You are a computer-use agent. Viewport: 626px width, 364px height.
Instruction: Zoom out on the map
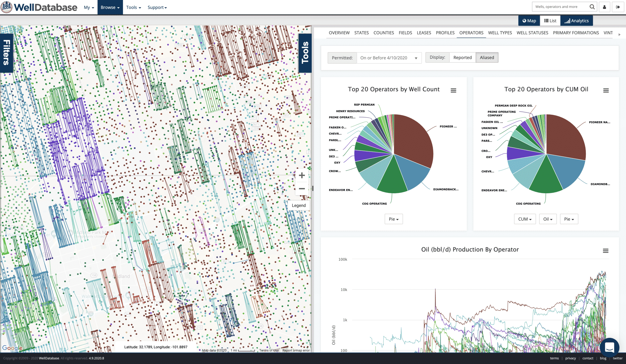[x=302, y=189]
